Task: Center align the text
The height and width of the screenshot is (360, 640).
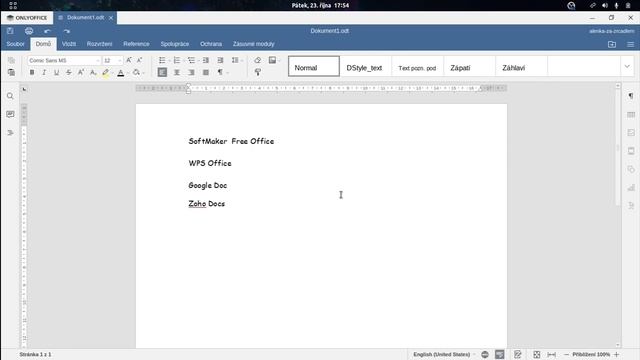Action: click(x=177, y=72)
